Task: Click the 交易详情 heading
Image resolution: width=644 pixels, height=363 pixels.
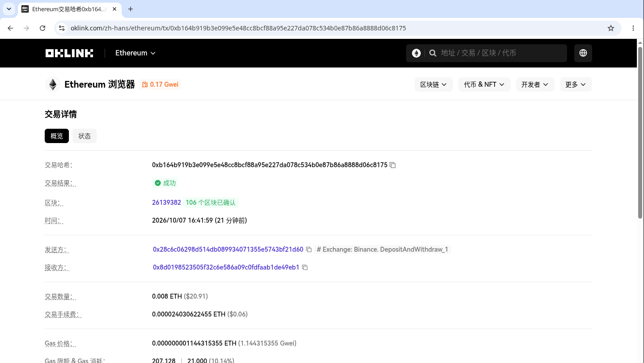Action: click(x=61, y=114)
